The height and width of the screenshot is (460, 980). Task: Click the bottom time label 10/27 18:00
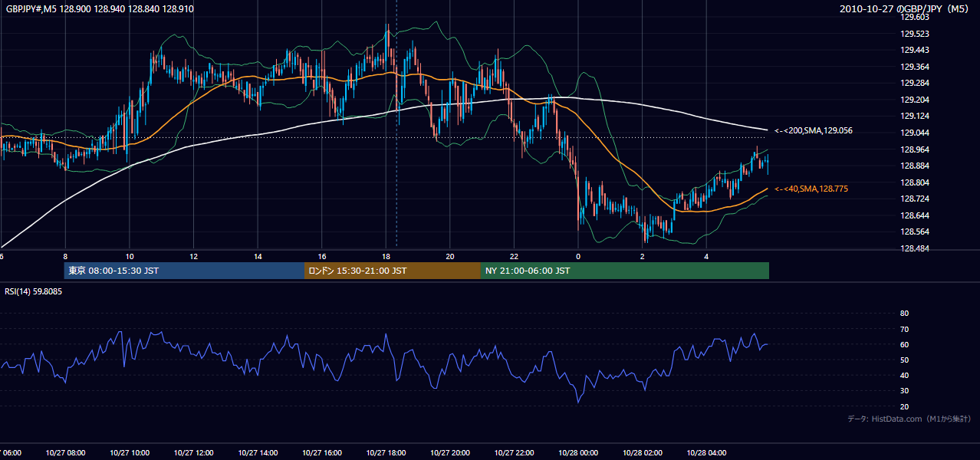click(x=386, y=453)
